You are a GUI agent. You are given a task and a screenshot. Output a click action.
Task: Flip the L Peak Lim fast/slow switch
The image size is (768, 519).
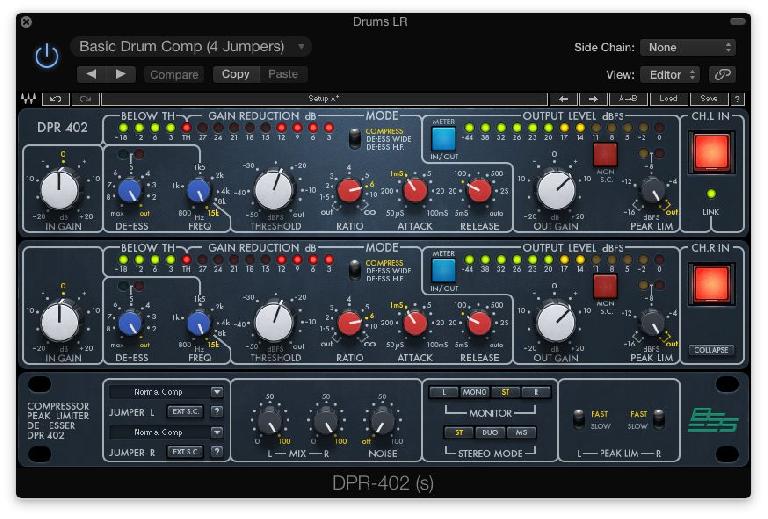579,419
